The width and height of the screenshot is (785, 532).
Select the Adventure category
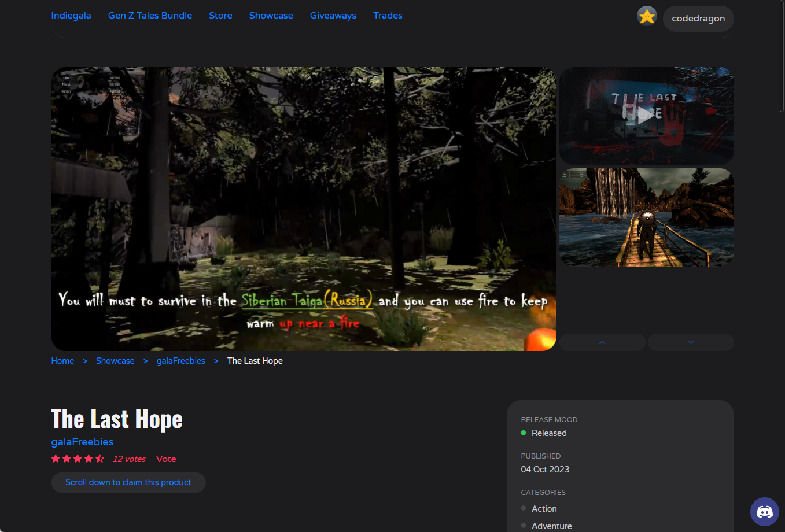click(x=552, y=526)
